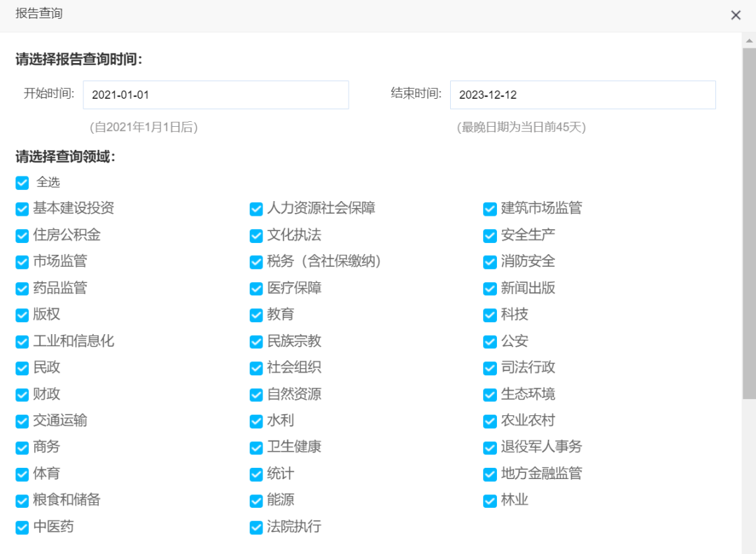Toggle the 全选 select-all checkbox
The width and height of the screenshot is (756, 554).
[x=22, y=183]
